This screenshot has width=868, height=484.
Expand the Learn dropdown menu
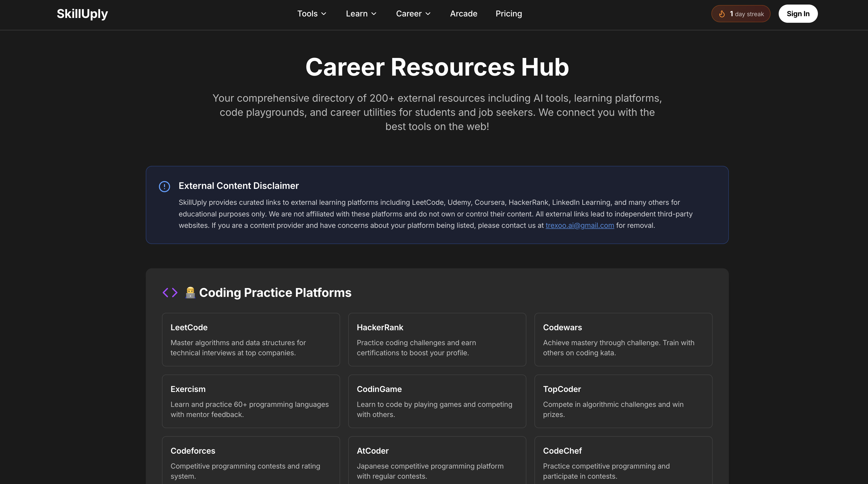pos(361,14)
